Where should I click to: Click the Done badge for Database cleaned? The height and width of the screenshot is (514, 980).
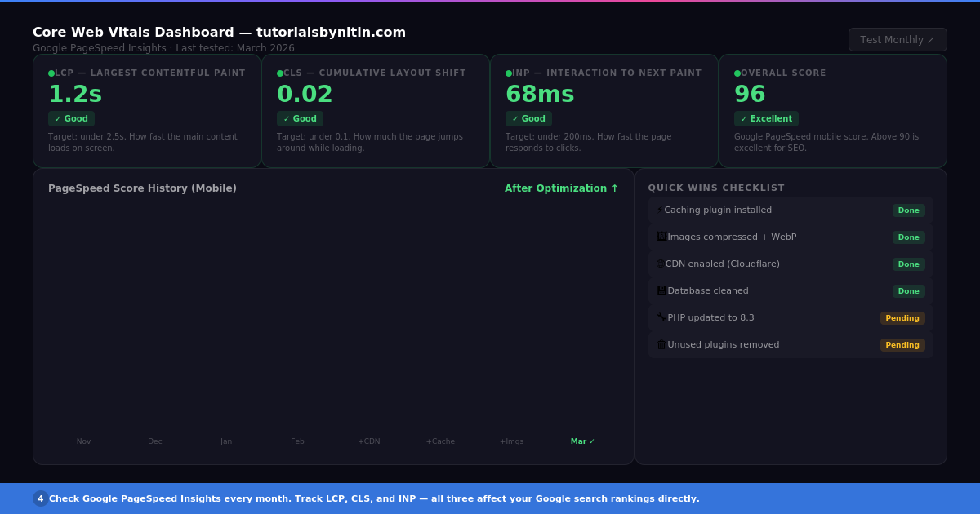coord(908,290)
